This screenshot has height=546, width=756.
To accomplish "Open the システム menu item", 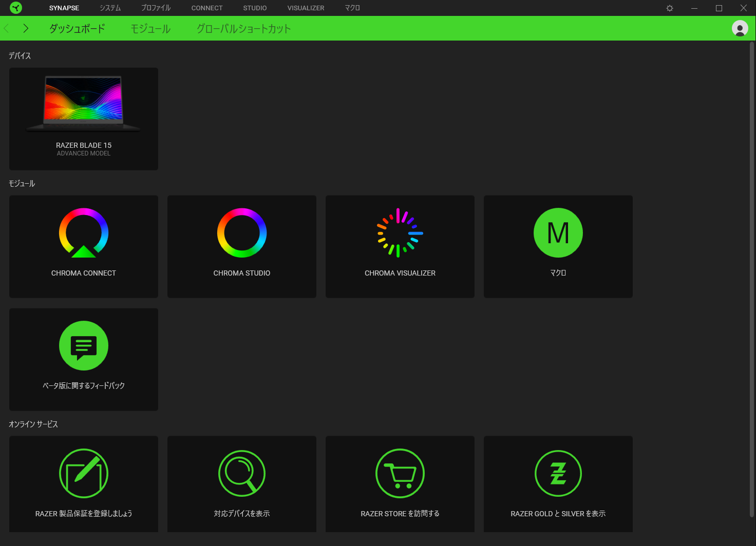I will (x=110, y=8).
